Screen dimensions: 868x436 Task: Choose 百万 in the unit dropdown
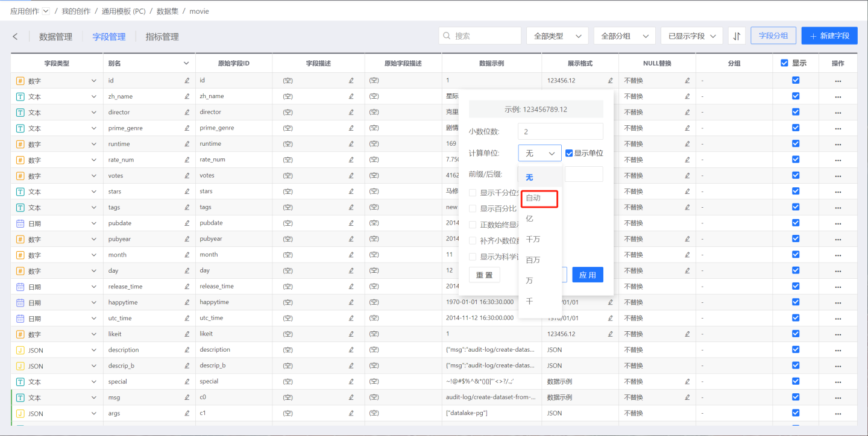pyautogui.click(x=533, y=260)
